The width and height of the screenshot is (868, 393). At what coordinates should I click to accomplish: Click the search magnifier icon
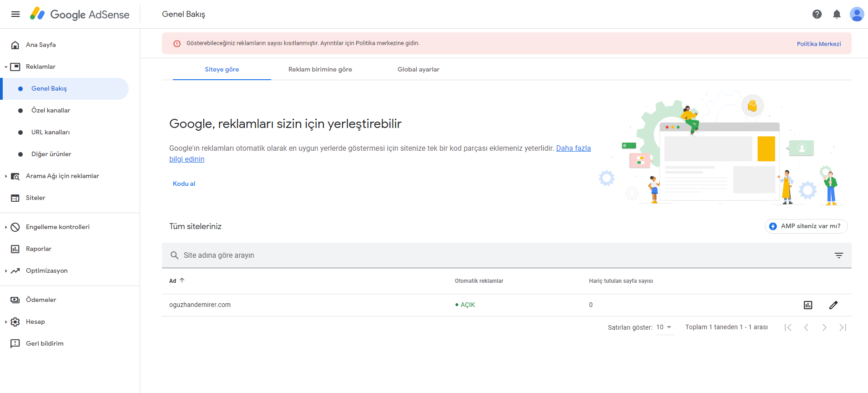point(174,255)
